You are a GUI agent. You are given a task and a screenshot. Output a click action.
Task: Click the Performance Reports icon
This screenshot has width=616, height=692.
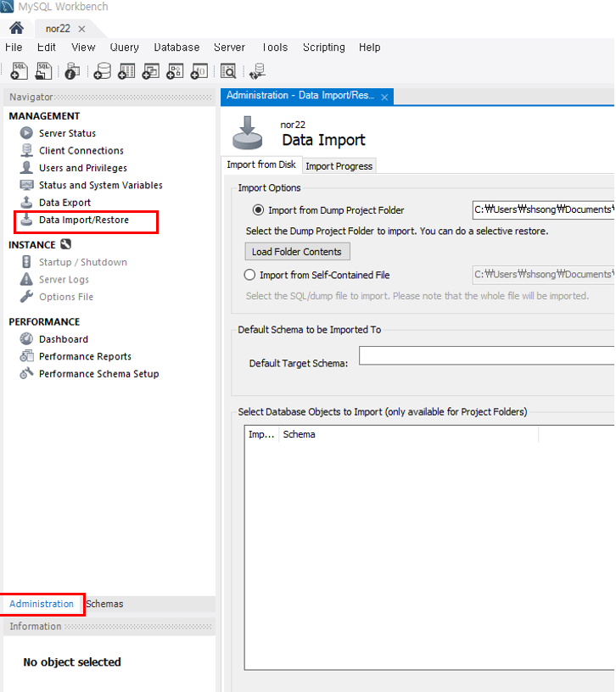pyautogui.click(x=26, y=355)
